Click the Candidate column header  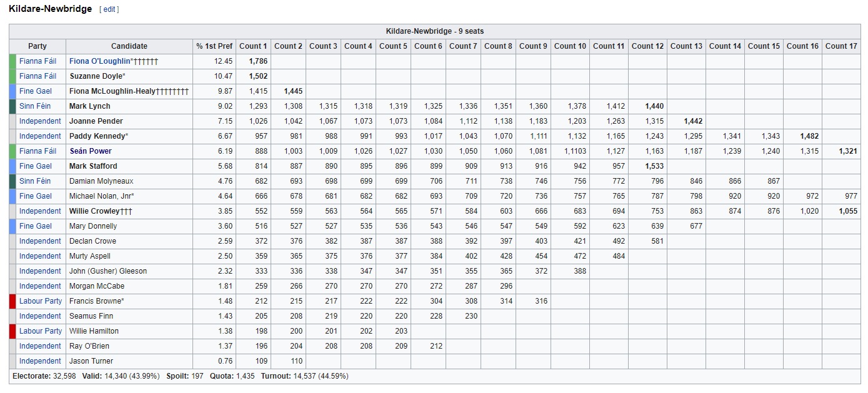coord(129,46)
